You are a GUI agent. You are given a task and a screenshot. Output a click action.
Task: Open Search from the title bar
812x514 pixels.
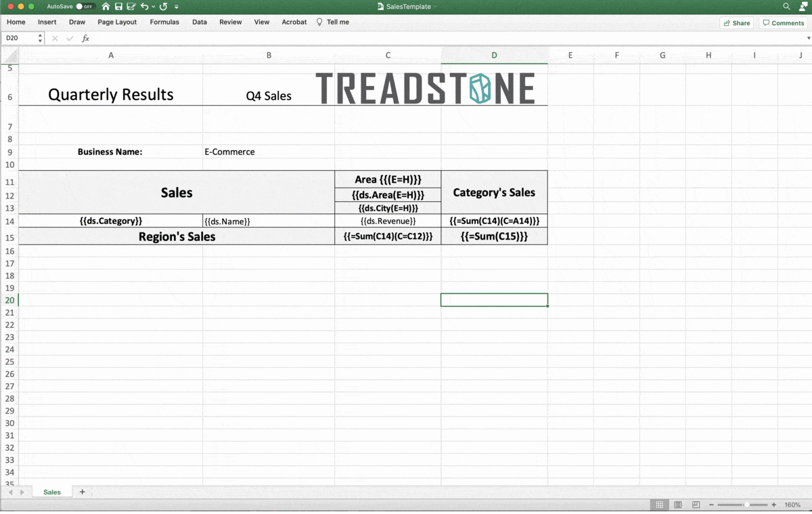pos(786,6)
